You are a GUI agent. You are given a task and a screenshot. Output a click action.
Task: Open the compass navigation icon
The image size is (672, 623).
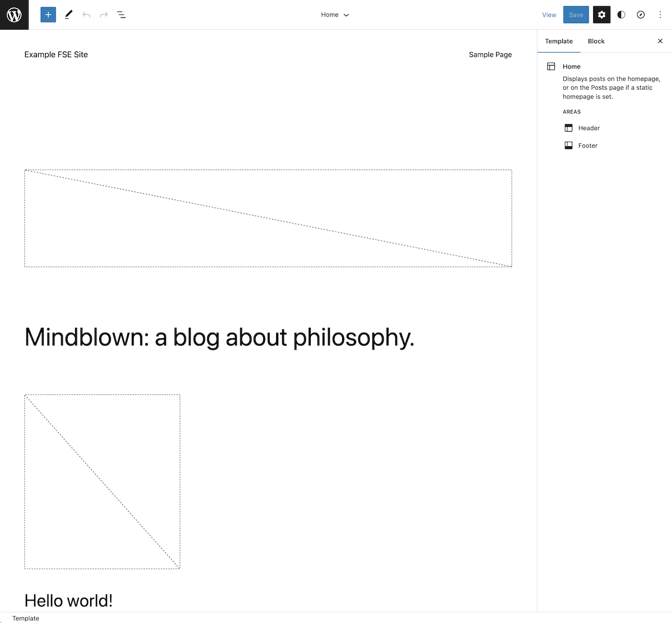click(641, 15)
